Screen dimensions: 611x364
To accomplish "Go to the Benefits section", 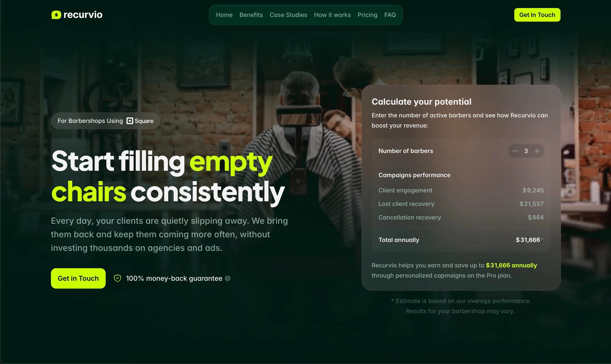I will point(251,15).
